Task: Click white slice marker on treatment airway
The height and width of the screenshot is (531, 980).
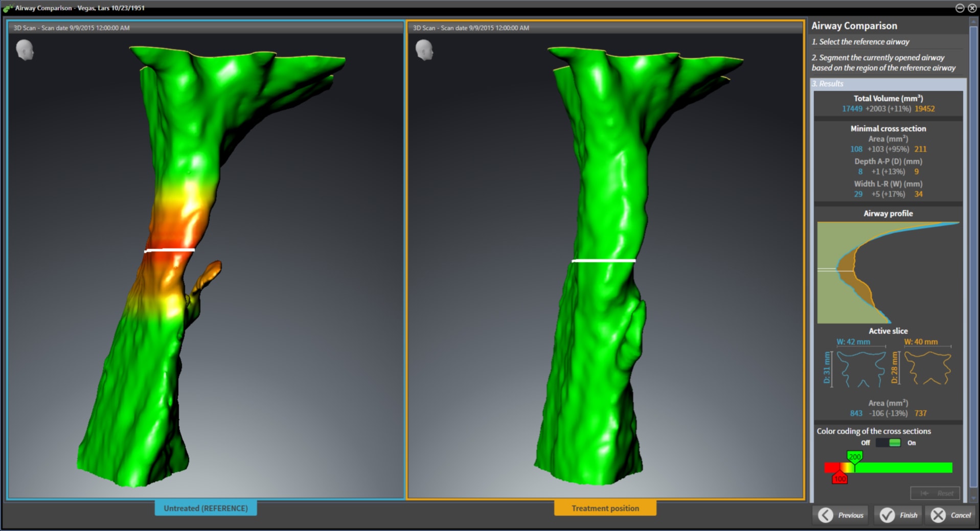Action: pyautogui.click(x=603, y=261)
